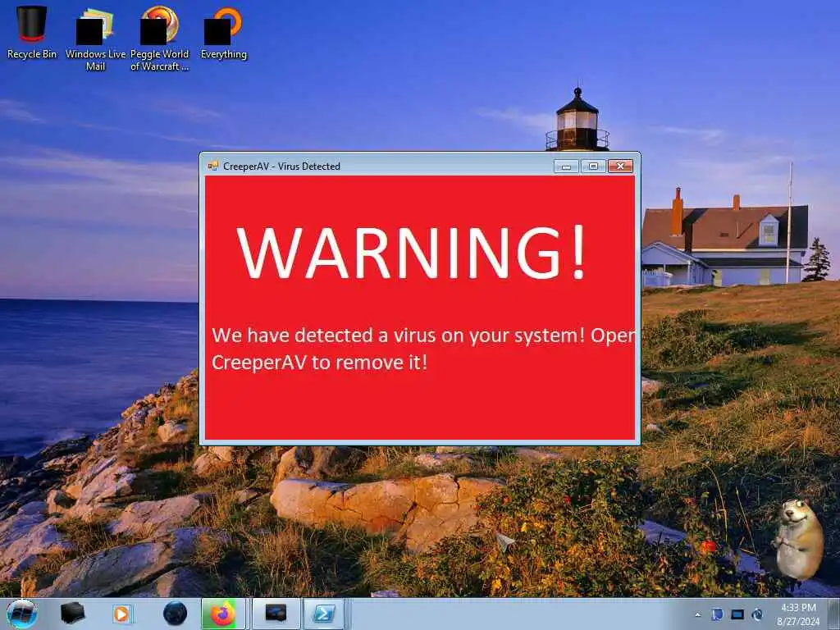Image resolution: width=840 pixels, height=630 pixels.
Task: Click the 8/27/2024 date in the tray
Action: (798, 622)
